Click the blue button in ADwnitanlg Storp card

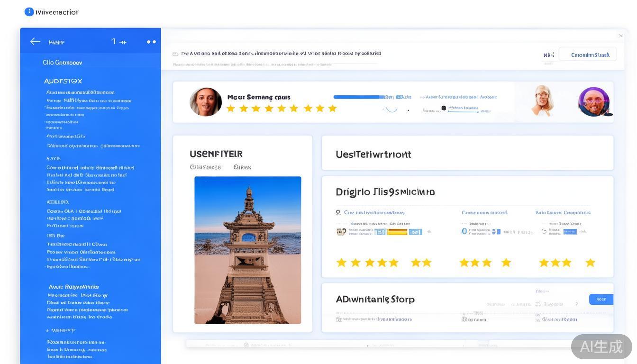[601, 299]
